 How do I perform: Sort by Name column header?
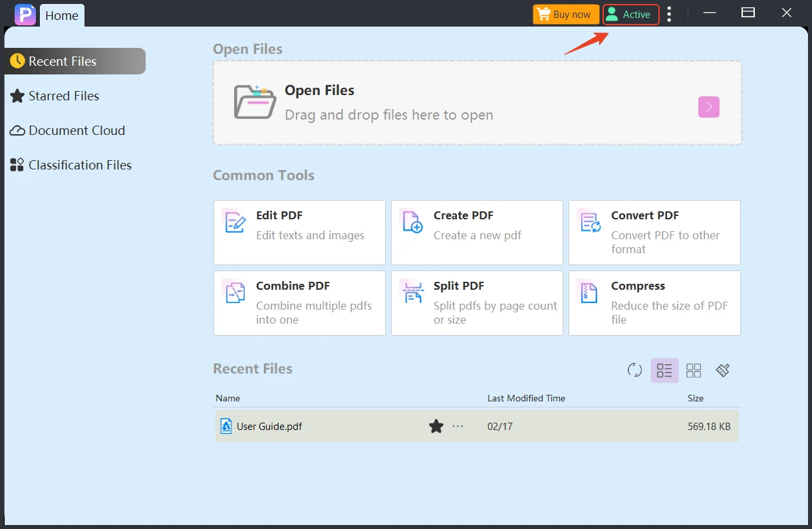[228, 398]
